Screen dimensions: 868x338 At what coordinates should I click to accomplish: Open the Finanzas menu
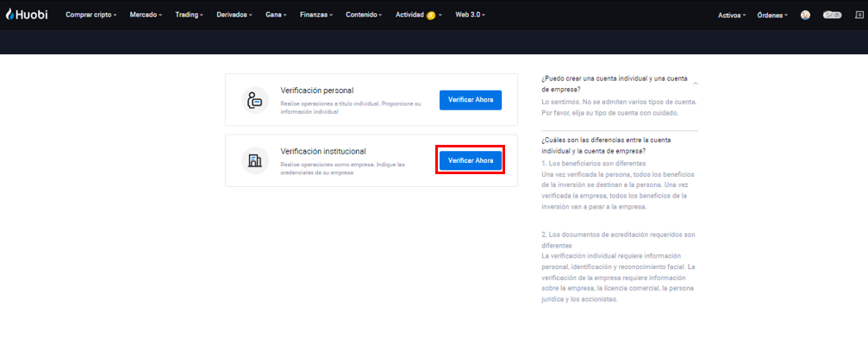316,15
